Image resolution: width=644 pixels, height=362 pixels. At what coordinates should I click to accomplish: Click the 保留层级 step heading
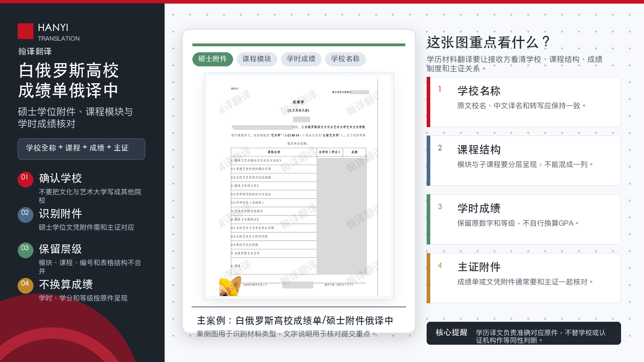click(x=60, y=249)
